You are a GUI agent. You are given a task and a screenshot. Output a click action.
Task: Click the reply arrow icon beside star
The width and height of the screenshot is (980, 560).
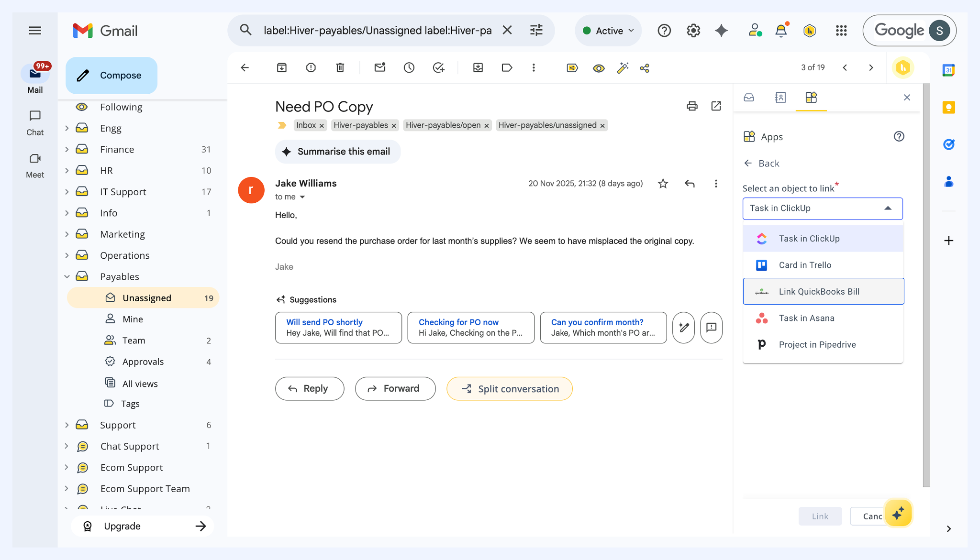point(690,184)
